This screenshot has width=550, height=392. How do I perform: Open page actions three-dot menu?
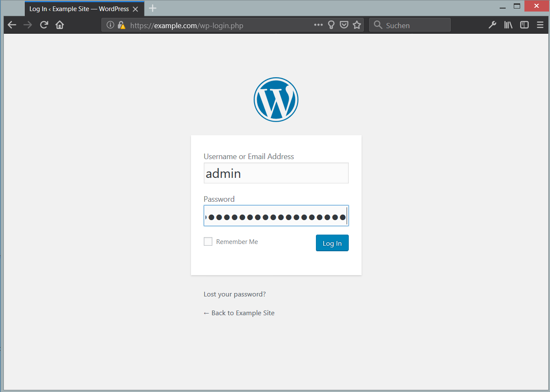point(318,25)
